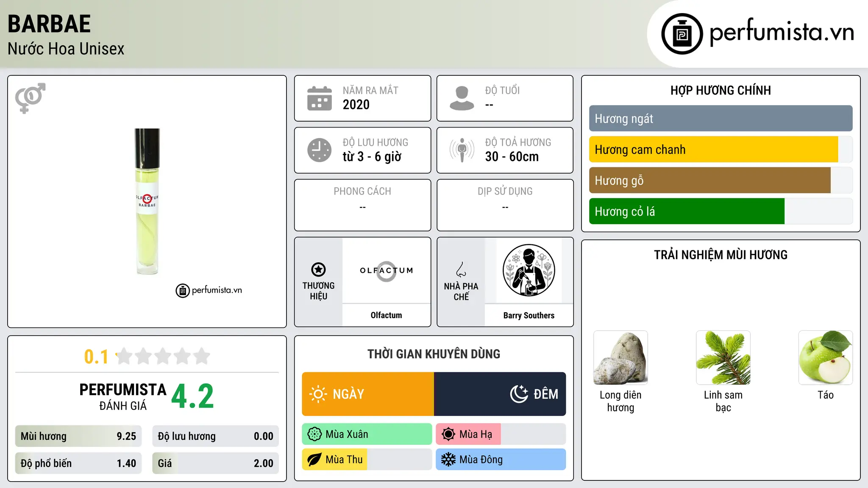Screen dimensions: 868x488
Task: Click the Mùa Thu season bar
Action: tap(367, 460)
